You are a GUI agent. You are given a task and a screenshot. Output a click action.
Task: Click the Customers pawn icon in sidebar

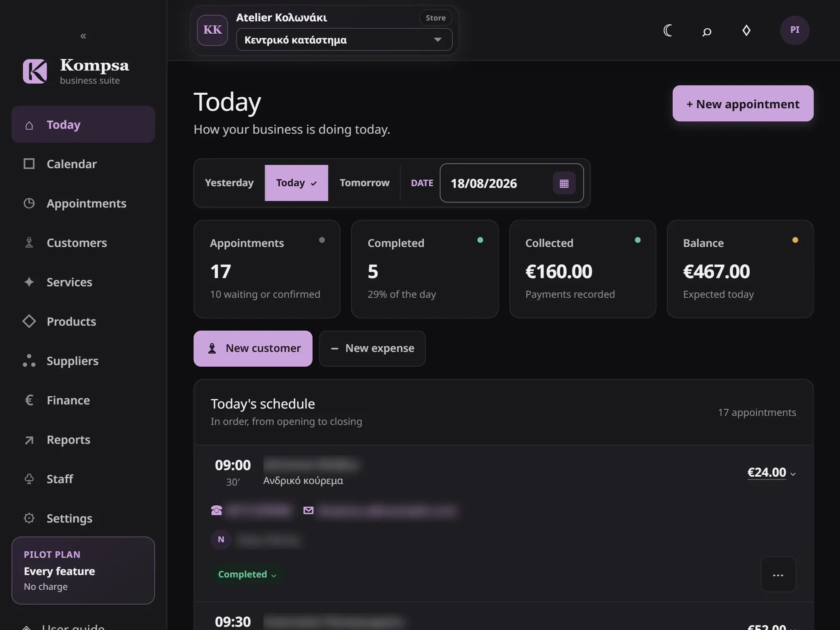click(29, 243)
